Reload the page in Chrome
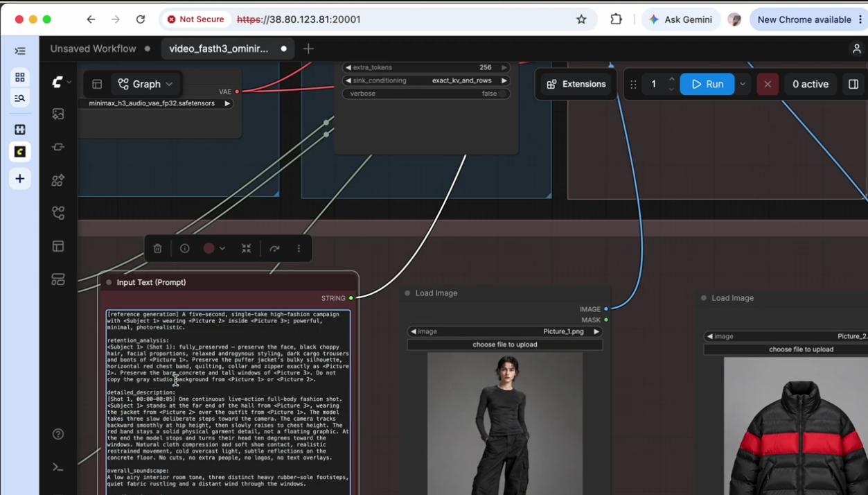 (x=141, y=19)
